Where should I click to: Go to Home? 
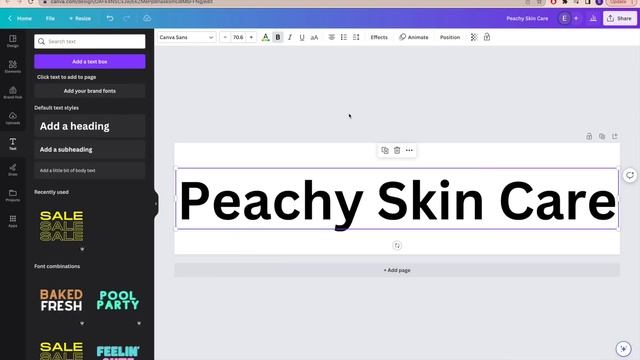click(20, 18)
